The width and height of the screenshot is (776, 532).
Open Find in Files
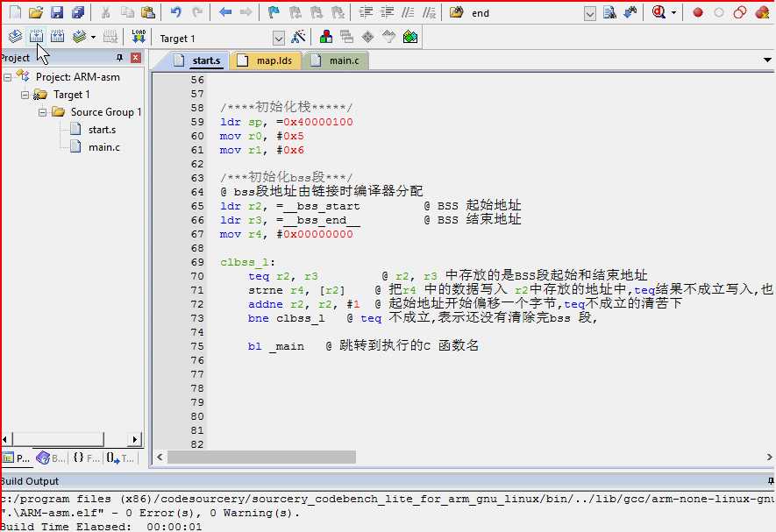[456, 12]
